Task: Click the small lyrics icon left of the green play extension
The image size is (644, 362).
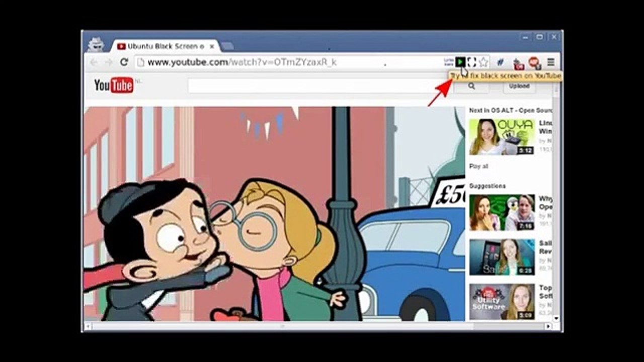Action: pos(448,62)
